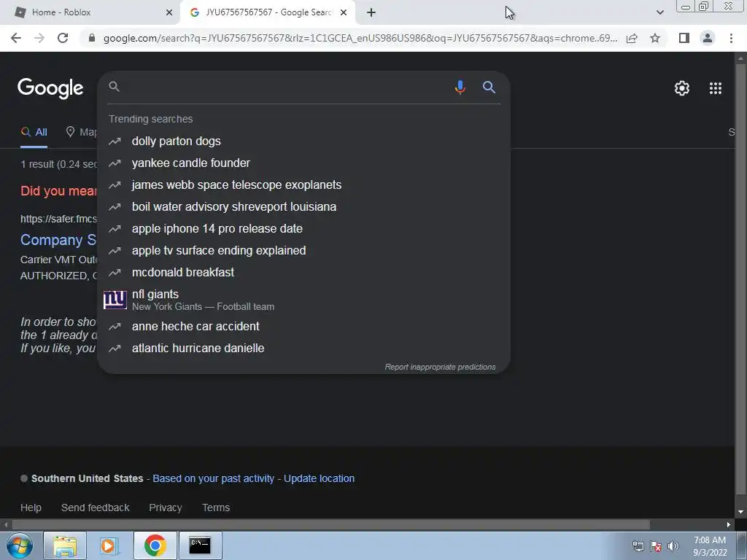This screenshot has height=560, width=747.
Task: Open the taskbar clock showing 7:08 AM
Action: tap(710, 546)
